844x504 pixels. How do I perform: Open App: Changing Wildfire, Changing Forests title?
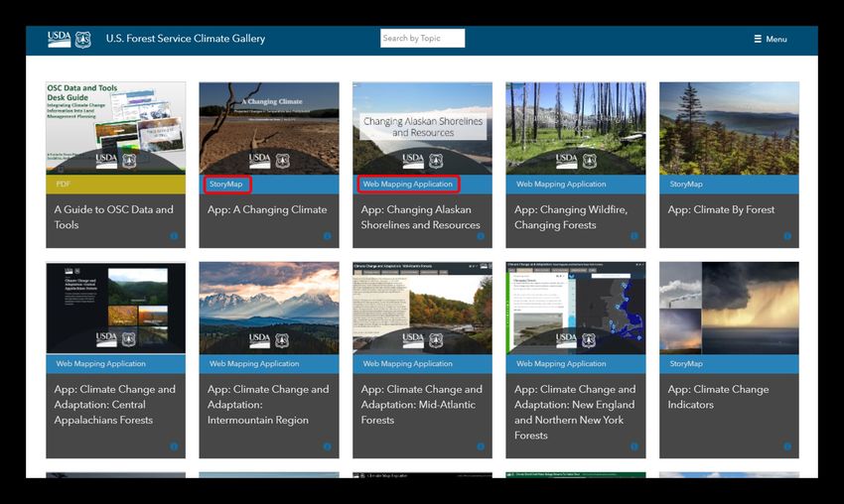pos(571,217)
